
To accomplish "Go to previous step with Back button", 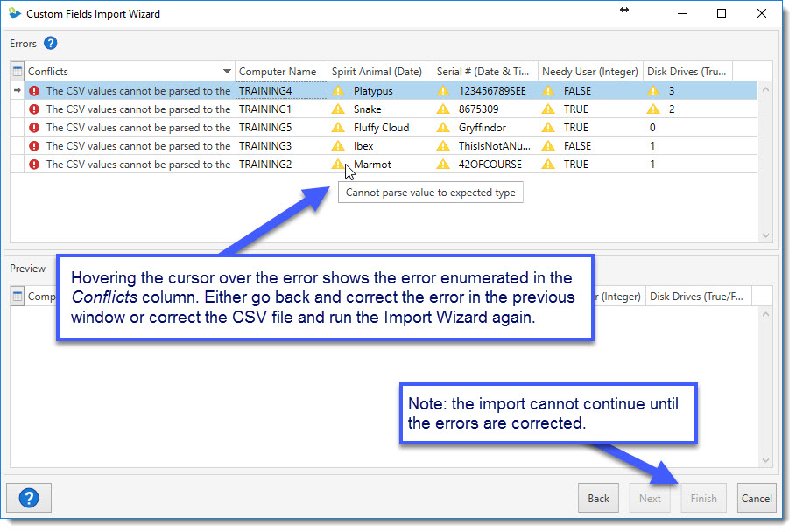I will tap(598, 499).
